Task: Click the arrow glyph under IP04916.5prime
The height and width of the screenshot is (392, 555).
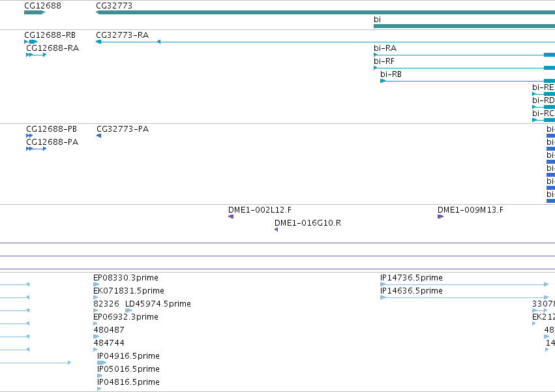Action: click(102, 363)
